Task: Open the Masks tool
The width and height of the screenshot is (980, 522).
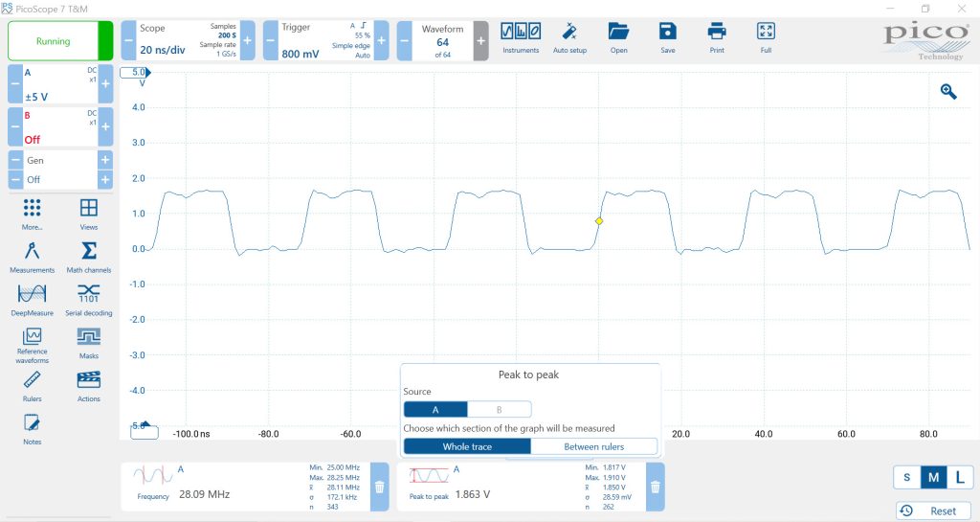Action: point(88,341)
